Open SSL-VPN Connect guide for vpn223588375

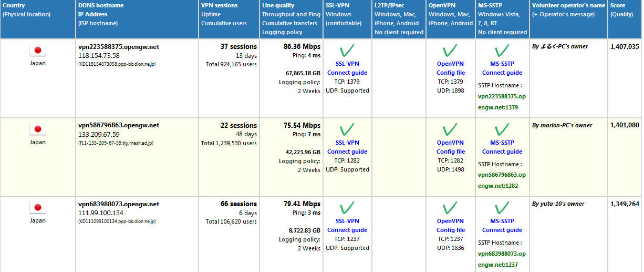pos(347,73)
